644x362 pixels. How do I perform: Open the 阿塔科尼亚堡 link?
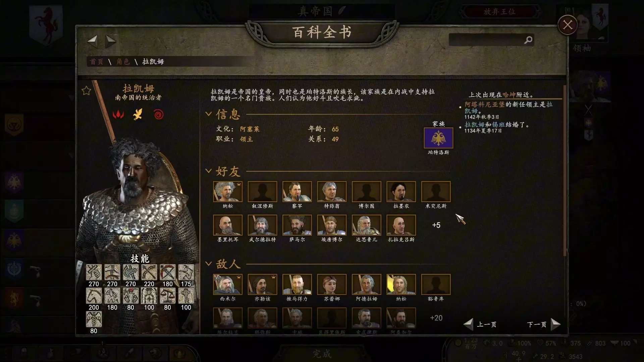point(484,105)
